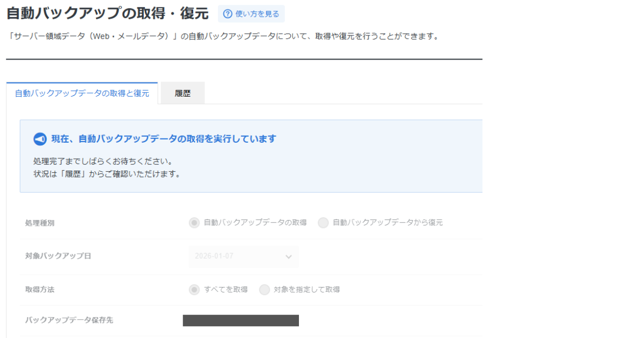Viewport: 644px width, 338px height.
Task: Click the 状況は「履歴」からご確認いただけます notice text
Action: tap(106, 174)
